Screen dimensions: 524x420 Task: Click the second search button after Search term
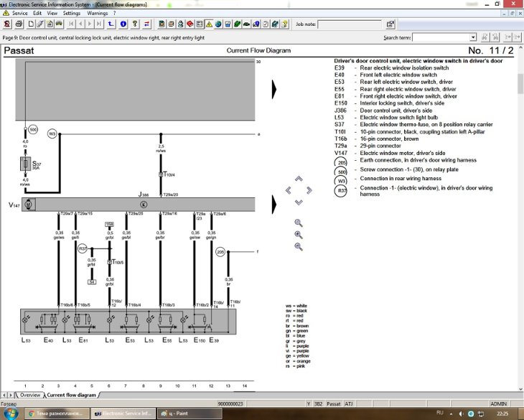tap(495, 37)
